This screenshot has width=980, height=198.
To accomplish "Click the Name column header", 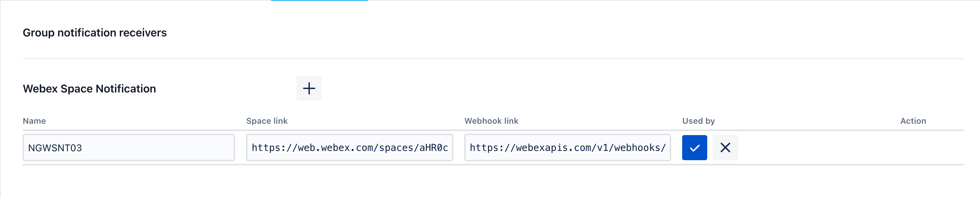I will pos(34,121).
